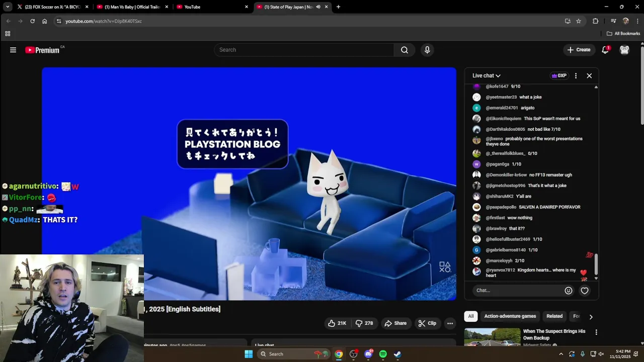Viewport: 644px width, 362px height.
Task: Switch to FOX Soccer on X tab
Action: click(52, 7)
